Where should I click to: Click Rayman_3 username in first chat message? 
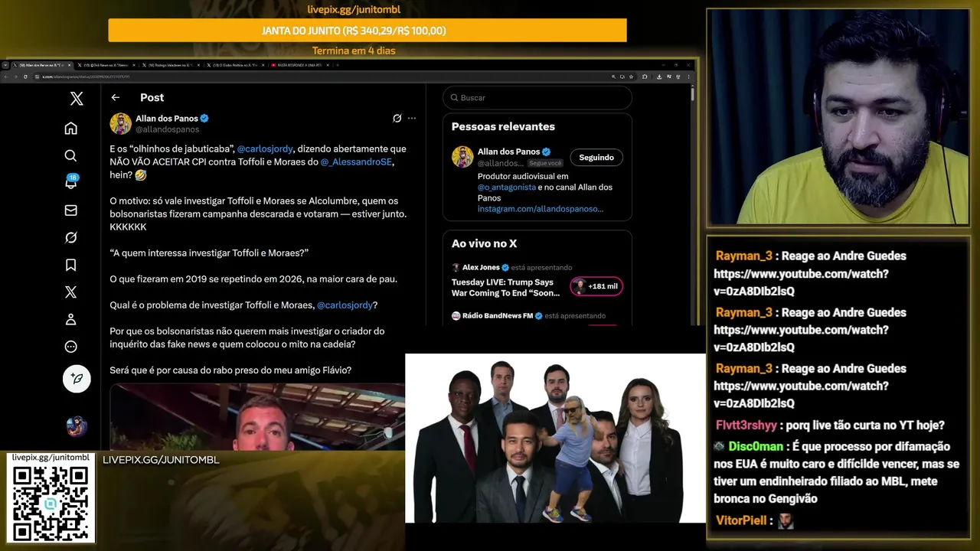pos(743,256)
